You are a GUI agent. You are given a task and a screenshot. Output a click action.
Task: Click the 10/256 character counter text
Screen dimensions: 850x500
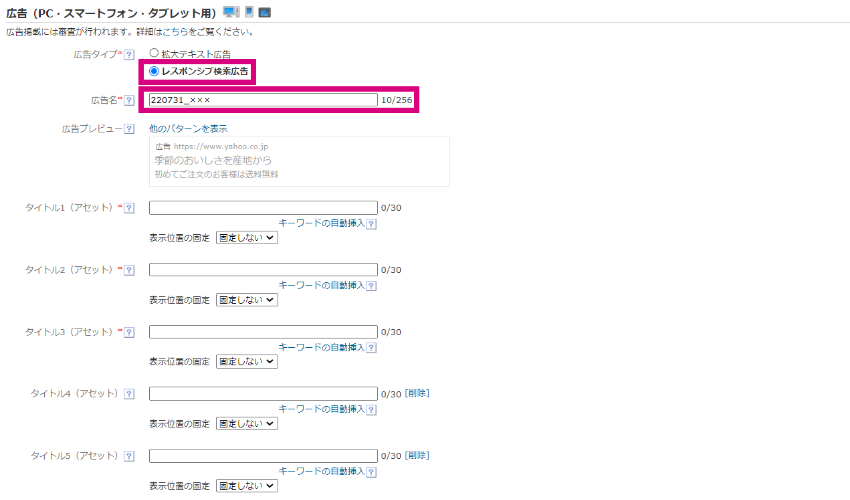pos(396,100)
